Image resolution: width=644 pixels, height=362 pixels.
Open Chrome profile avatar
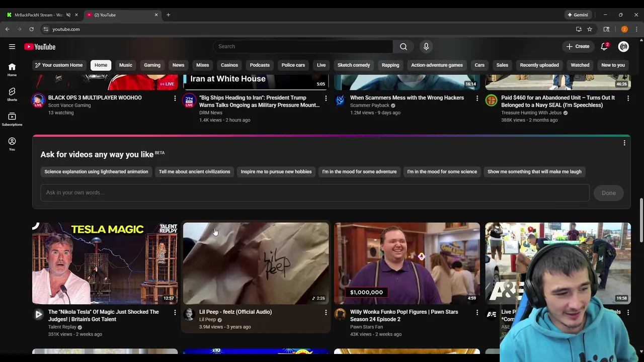(624, 29)
